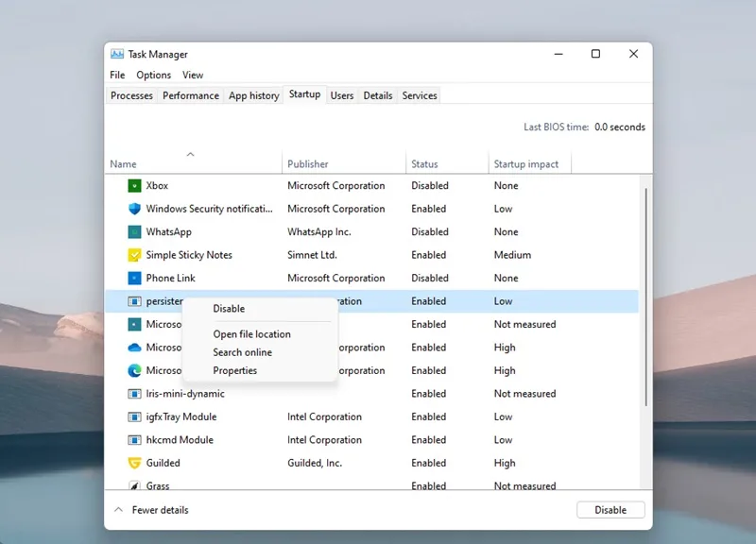Click the WhatsApp startup icon
The image size is (756, 544).
[x=134, y=231]
